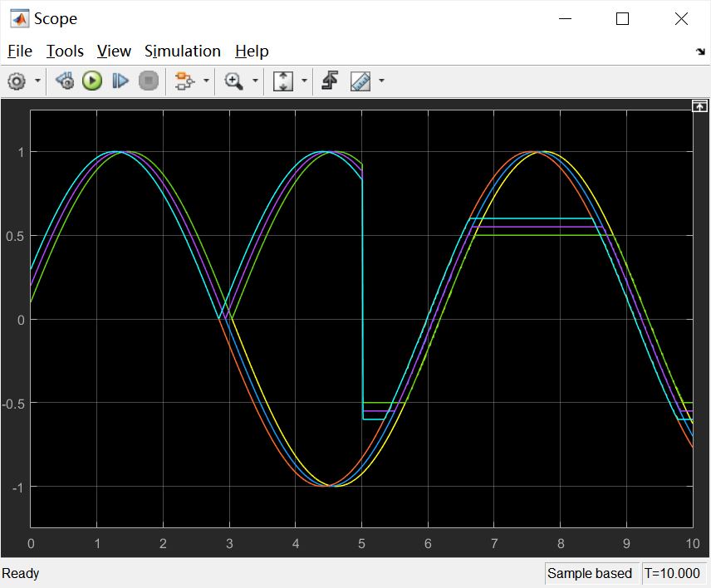Maximize axes using top-right plot button
This screenshot has width=711, height=588.
(699, 106)
